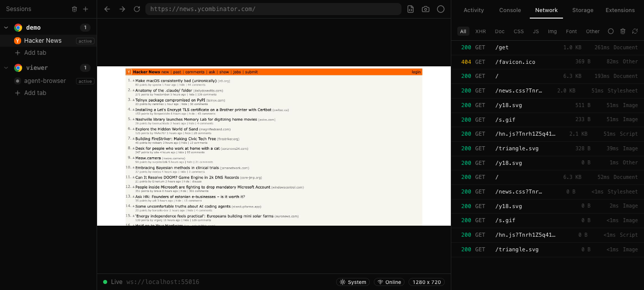
Task: Select the agent-browser tab in sidebar
Action: (x=48, y=81)
